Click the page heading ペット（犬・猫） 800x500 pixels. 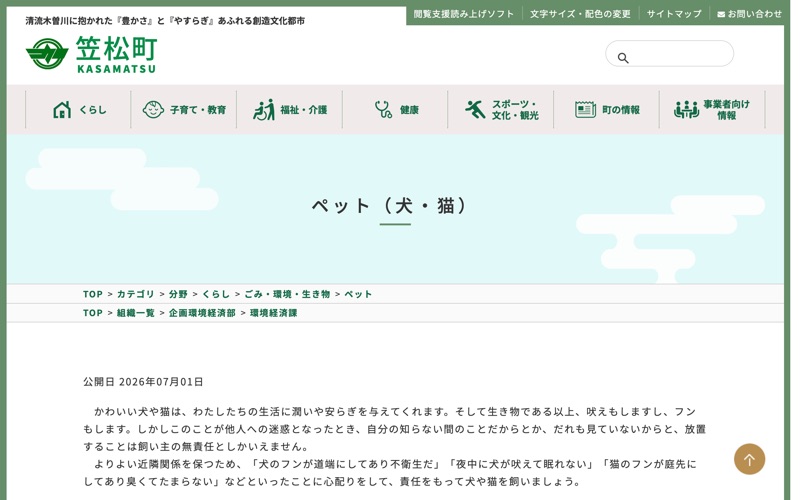tap(390, 206)
